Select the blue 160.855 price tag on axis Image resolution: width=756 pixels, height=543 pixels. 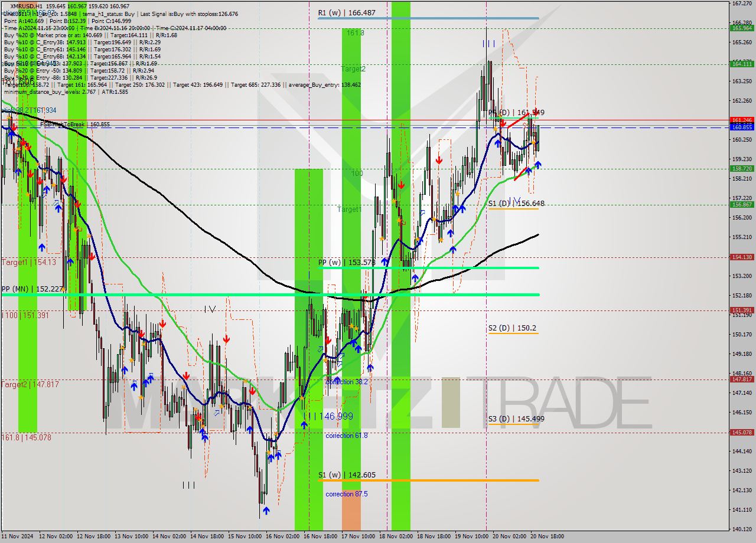point(742,127)
